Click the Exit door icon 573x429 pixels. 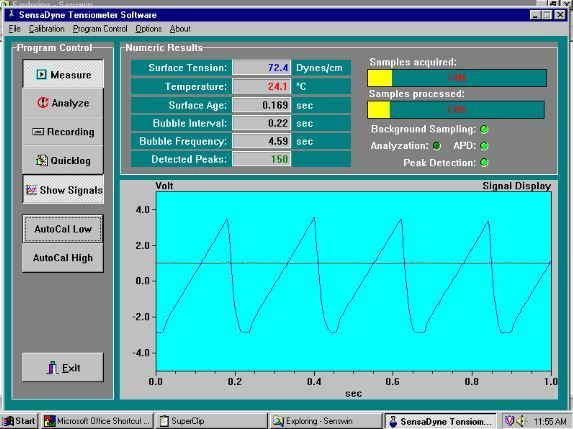[x=52, y=367]
